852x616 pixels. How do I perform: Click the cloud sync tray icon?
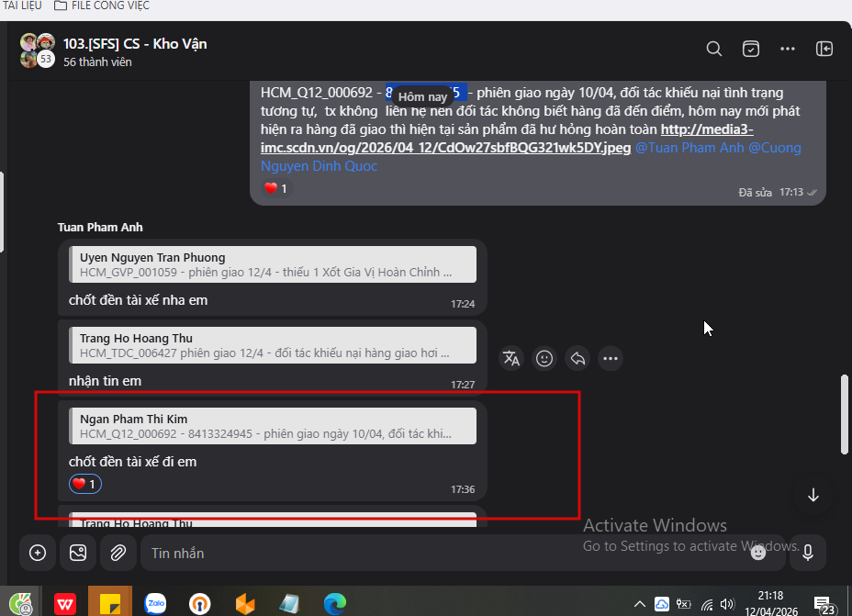click(661, 604)
